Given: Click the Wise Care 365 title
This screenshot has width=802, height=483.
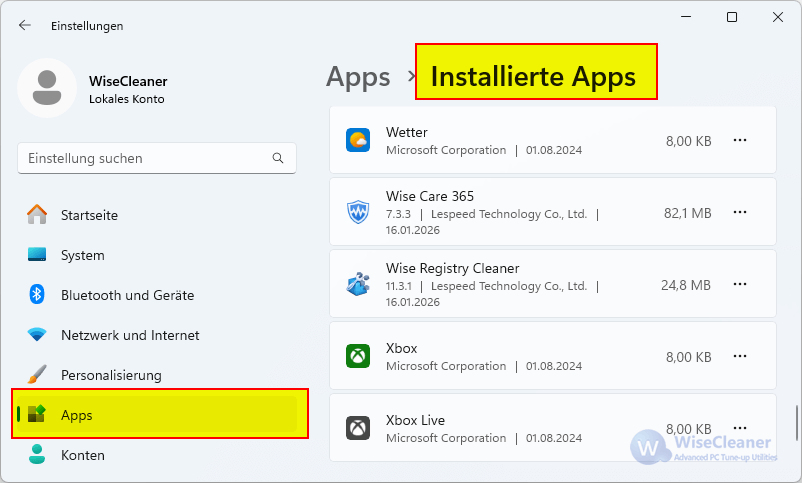Looking at the screenshot, I should click(430, 196).
